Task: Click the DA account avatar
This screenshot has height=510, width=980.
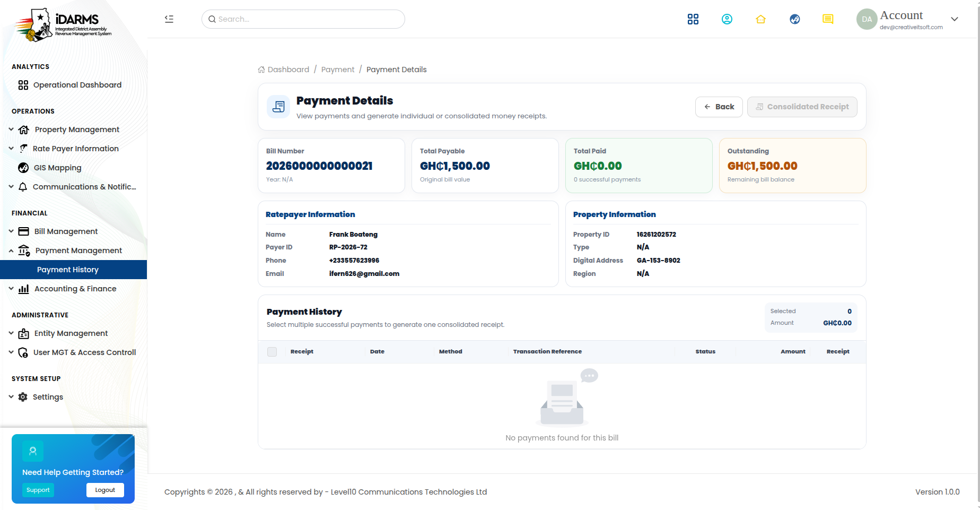Action: point(867,19)
